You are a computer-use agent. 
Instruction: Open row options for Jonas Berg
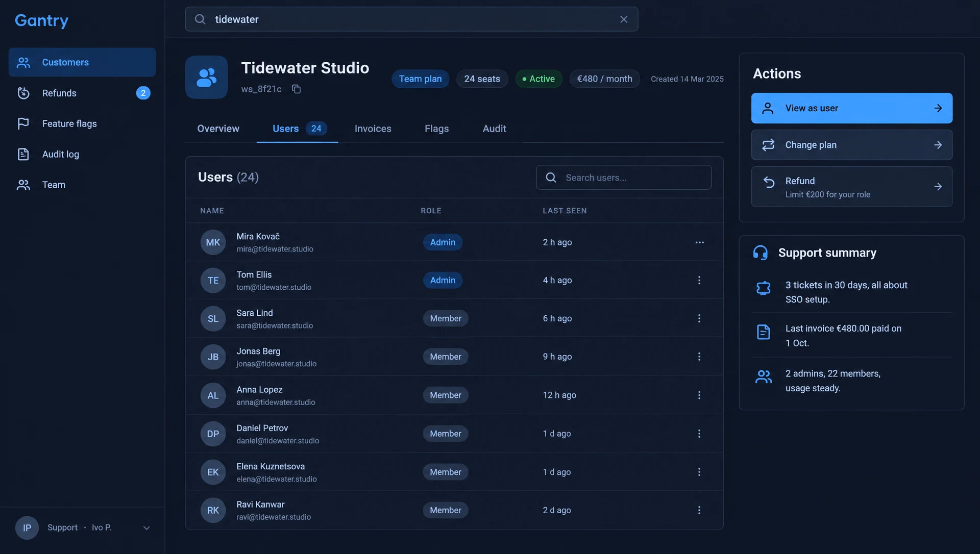click(699, 357)
